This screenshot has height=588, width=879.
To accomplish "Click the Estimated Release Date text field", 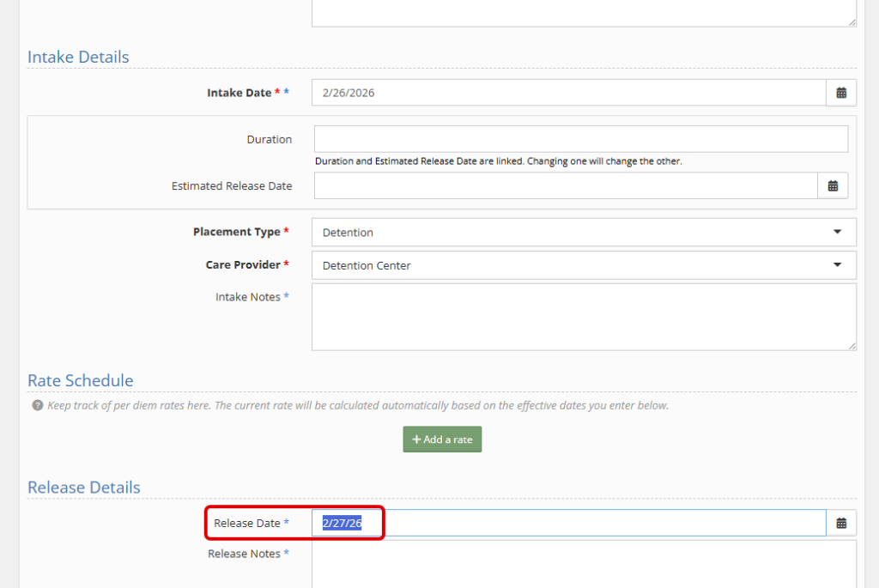I will 565,185.
